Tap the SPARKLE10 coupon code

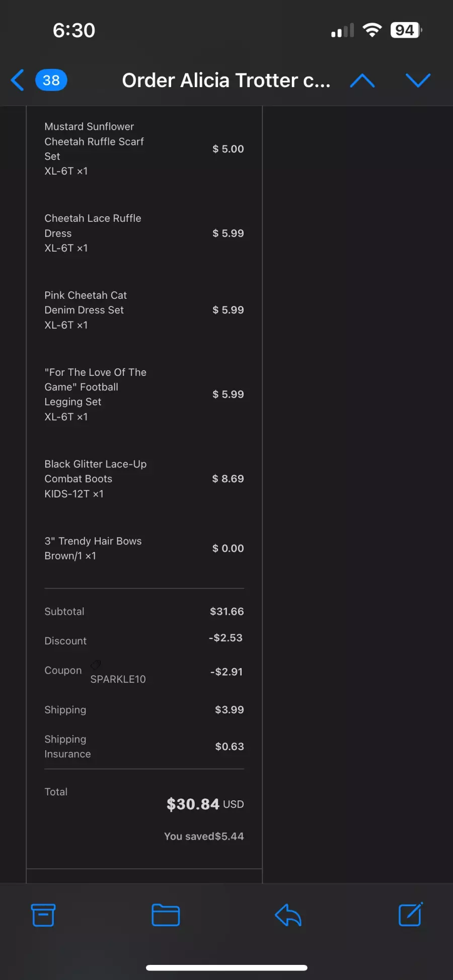118,679
